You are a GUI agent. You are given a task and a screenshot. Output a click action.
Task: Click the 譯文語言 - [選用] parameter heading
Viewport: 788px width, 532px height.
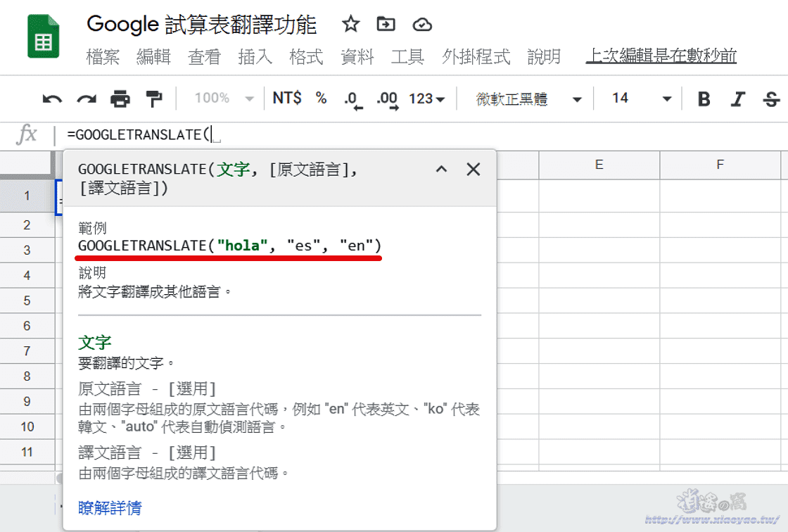click(147, 452)
